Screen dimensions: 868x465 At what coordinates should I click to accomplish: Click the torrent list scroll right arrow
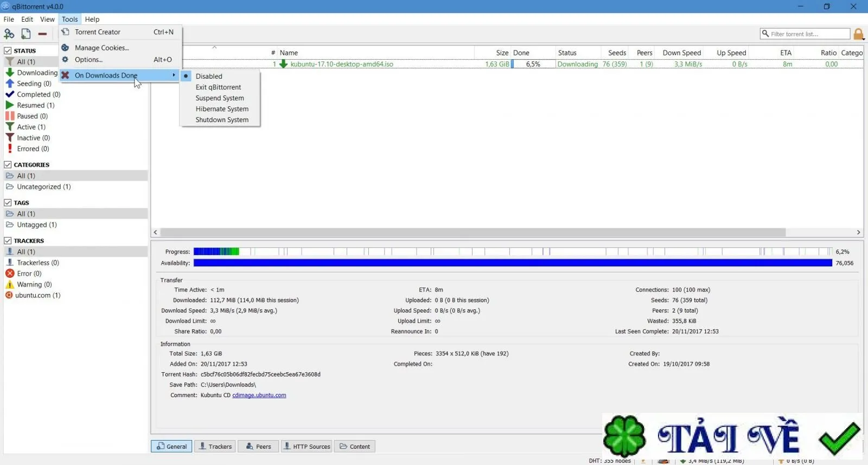tap(858, 232)
